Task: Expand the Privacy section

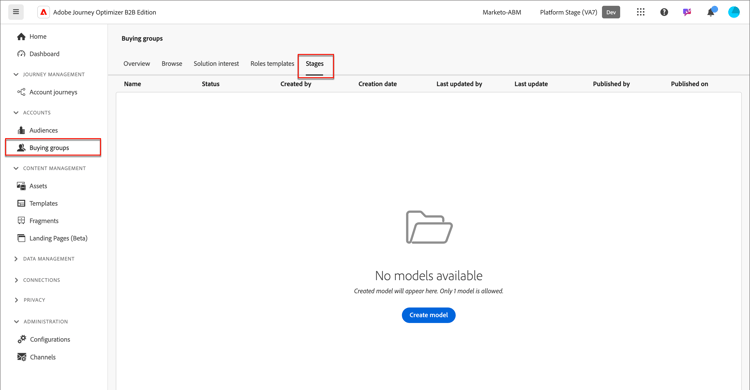Action: (x=16, y=300)
